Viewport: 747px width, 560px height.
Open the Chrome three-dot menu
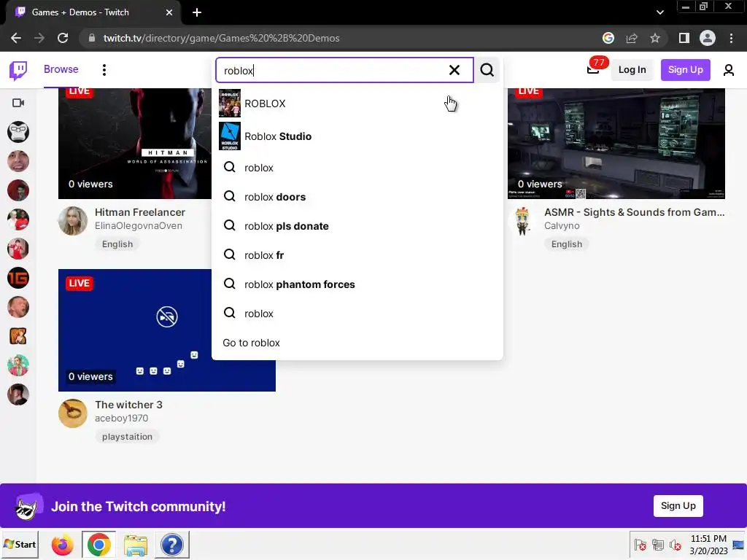tap(731, 38)
